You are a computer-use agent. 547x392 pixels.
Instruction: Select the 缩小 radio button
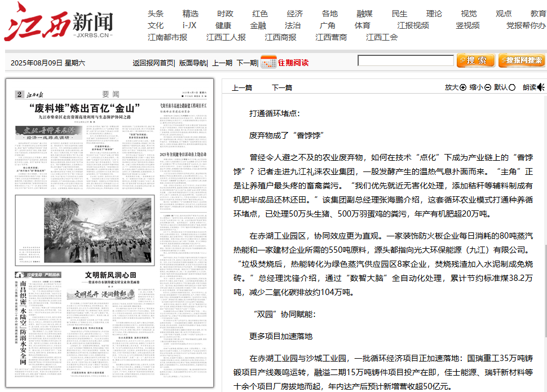(x=488, y=87)
